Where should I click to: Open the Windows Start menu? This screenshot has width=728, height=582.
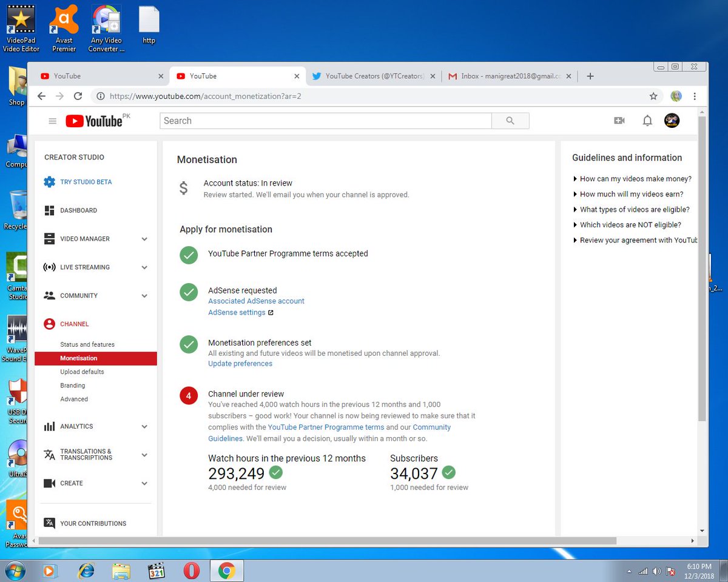pos(15,570)
